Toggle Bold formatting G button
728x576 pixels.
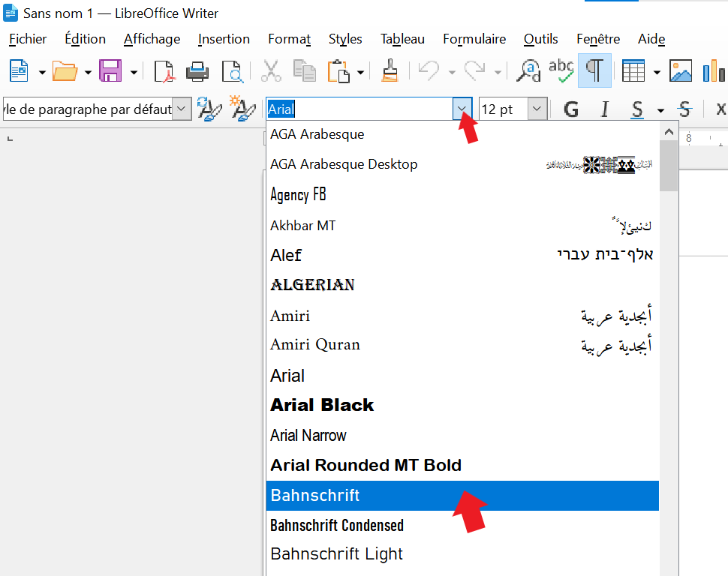coord(571,109)
